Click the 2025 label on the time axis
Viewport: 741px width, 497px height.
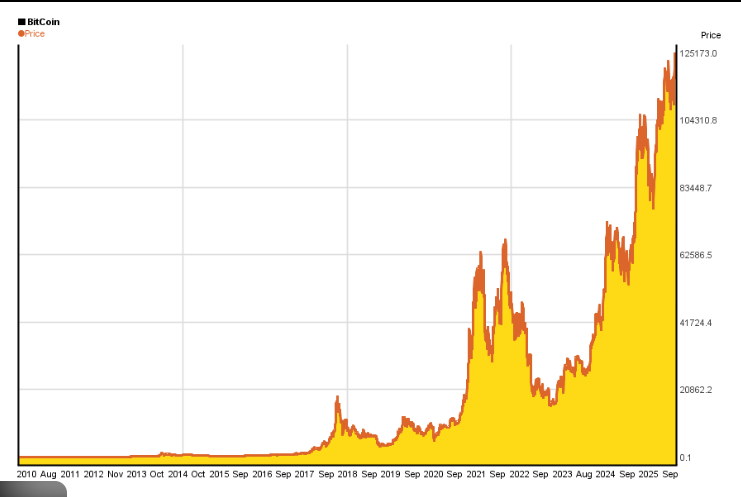click(649, 473)
